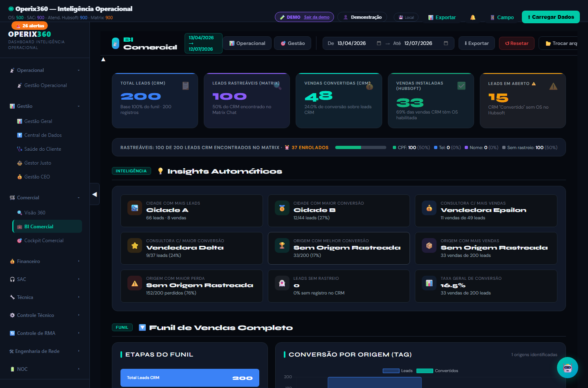Click the Exportar button beside Resetar

tap(477, 43)
